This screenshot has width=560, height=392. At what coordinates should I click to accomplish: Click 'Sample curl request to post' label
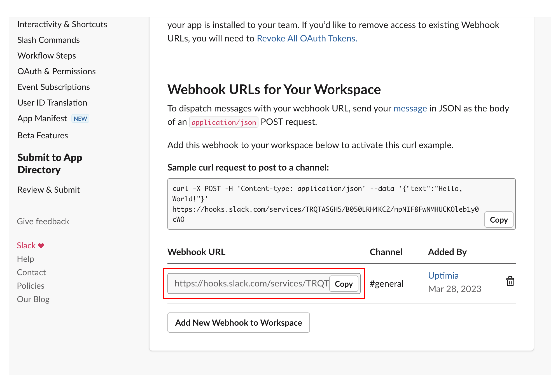tap(248, 167)
